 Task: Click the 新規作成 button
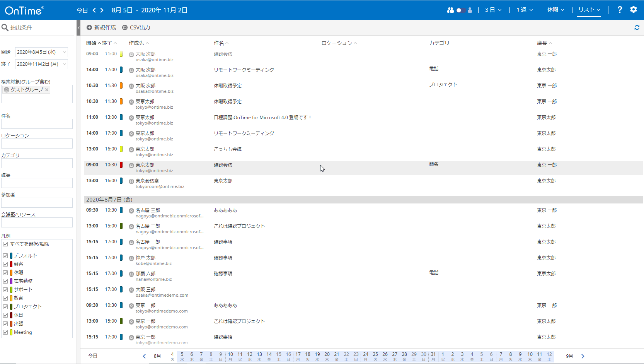click(x=101, y=27)
